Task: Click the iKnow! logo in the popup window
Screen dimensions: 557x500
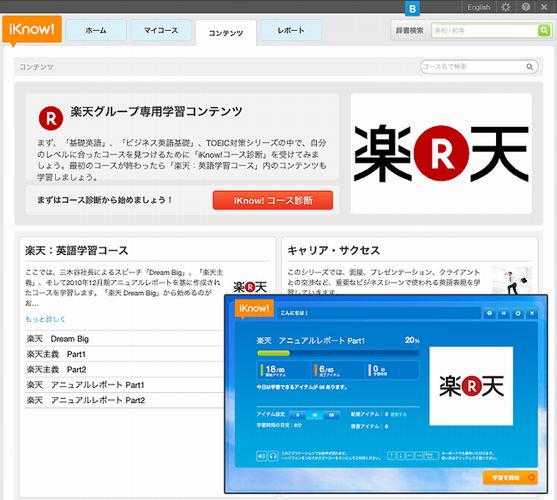Action: (x=254, y=308)
